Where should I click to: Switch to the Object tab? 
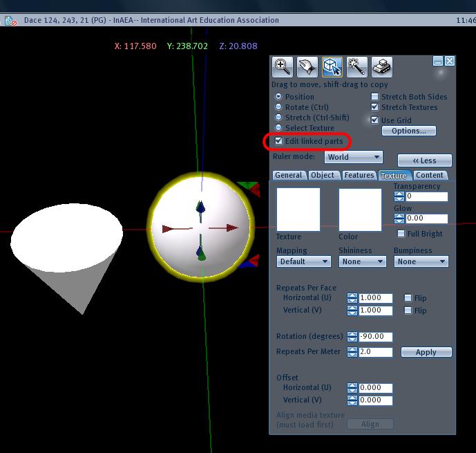(323, 175)
